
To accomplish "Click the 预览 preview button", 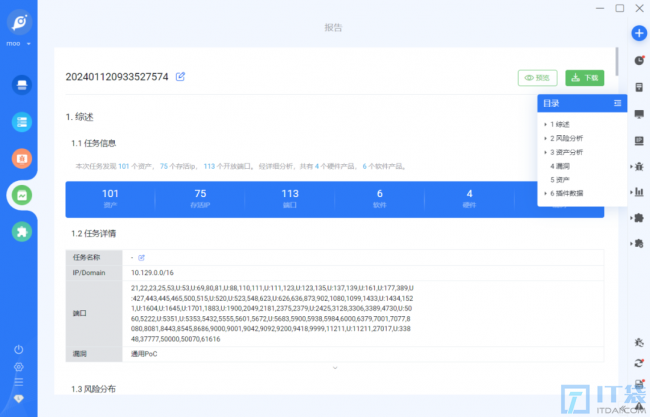I will pyautogui.click(x=537, y=78).
